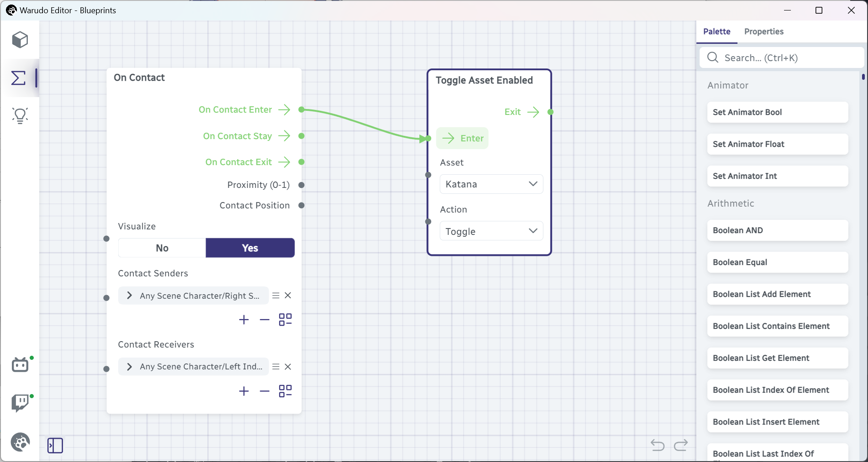Click the Arithmetic category heading

click(x=731, y=203)
